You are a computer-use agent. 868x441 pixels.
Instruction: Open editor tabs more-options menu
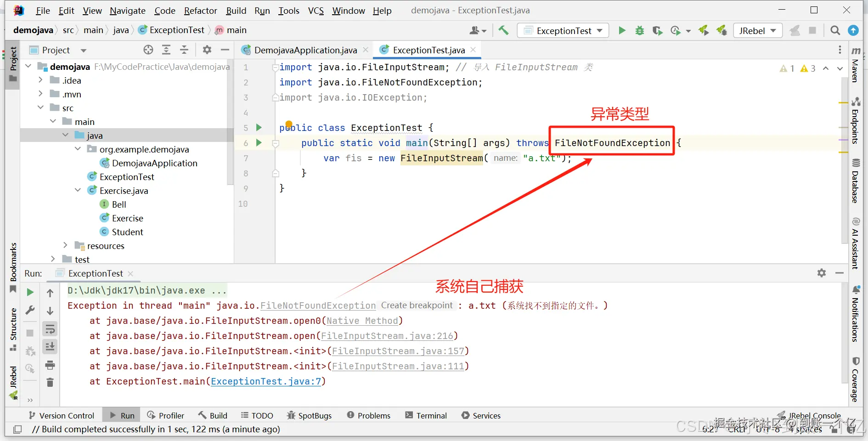pyautogui.click(x=840, y=50)
